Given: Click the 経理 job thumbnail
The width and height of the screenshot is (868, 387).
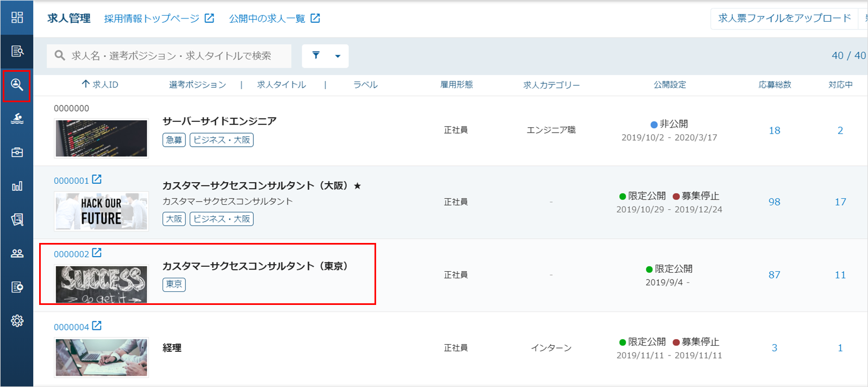Looking at the screenshot, I should click(101, 357).
